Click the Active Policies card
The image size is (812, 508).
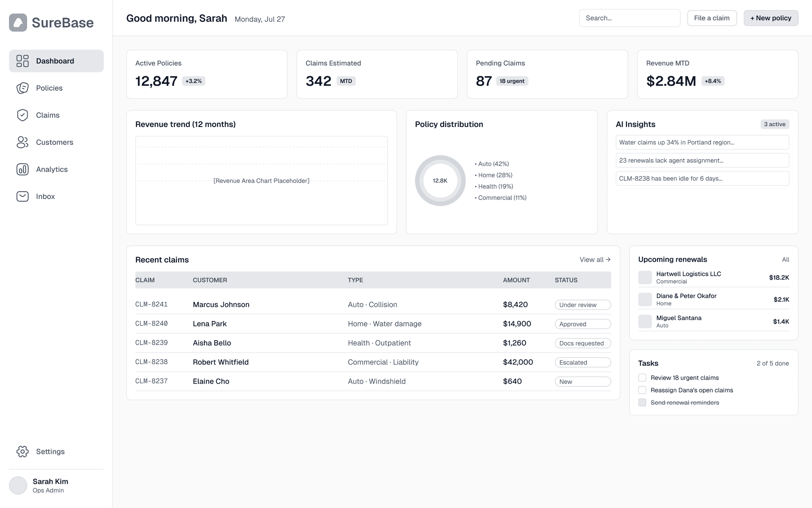207,74
